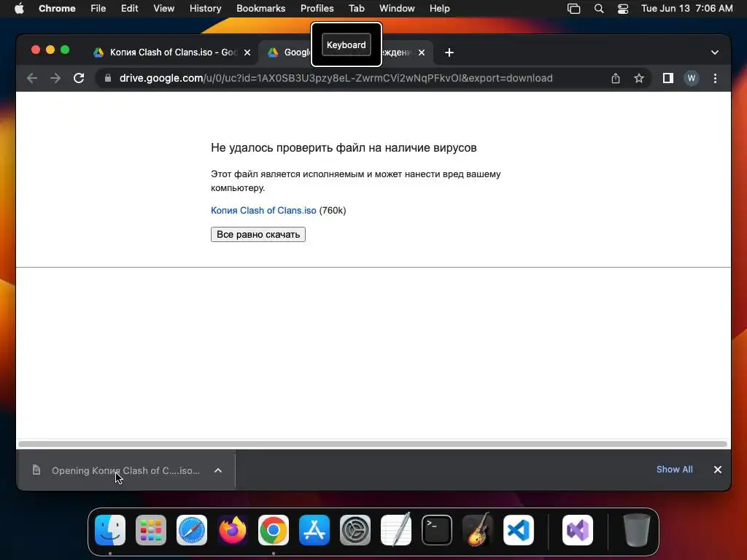The height and width of the screenshot is (560, 747).
Task: Click the date and time in menu bar
Action: (687, 9)
